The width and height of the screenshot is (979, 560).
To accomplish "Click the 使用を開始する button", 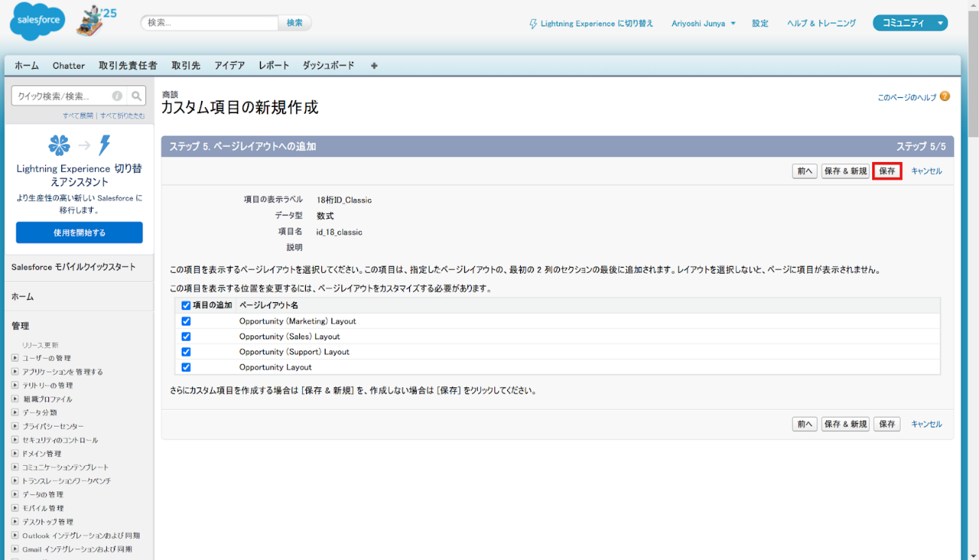I will pyautogui.click(x=78, y=232).
